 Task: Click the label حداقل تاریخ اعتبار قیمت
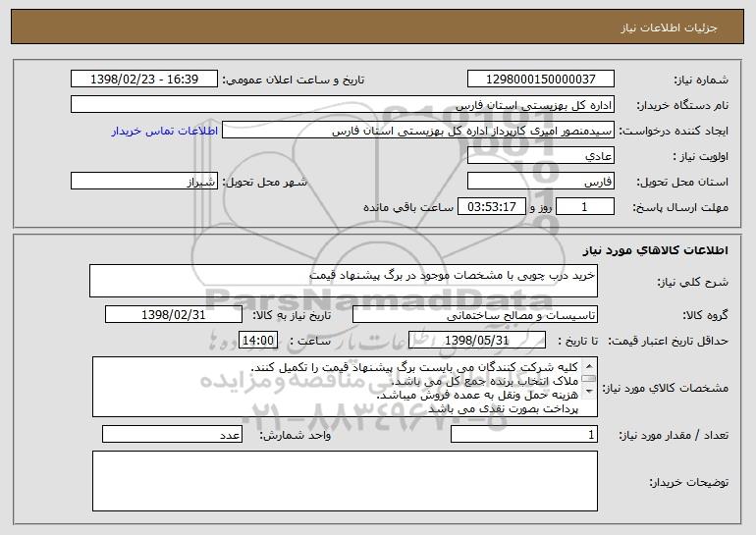tap(669, 341)
